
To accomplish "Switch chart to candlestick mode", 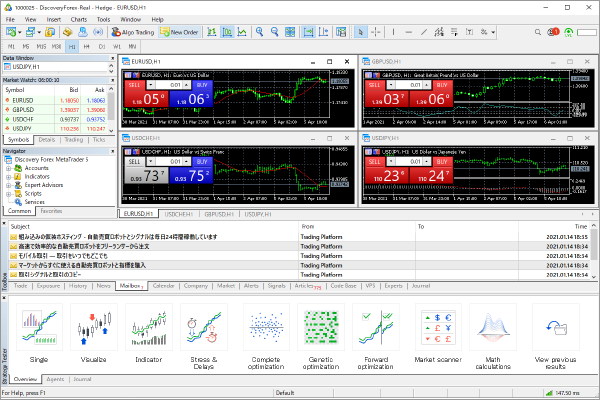I will coord(227,32).
